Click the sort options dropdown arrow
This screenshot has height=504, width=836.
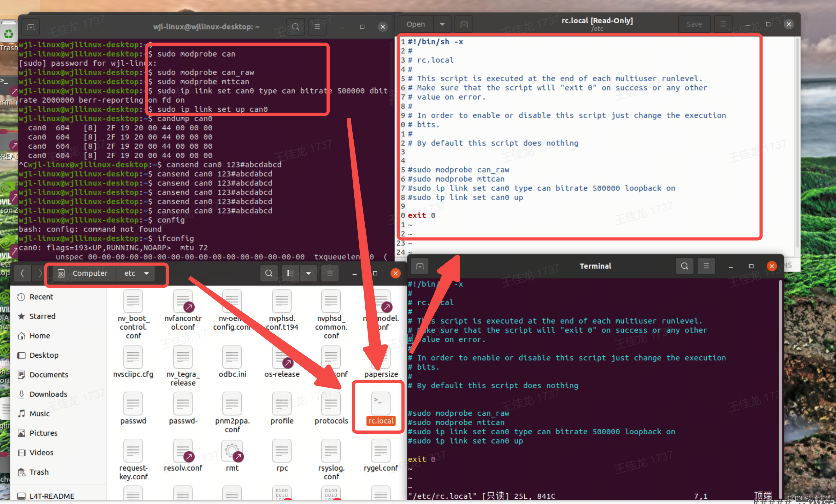click(x=308, y=273)
